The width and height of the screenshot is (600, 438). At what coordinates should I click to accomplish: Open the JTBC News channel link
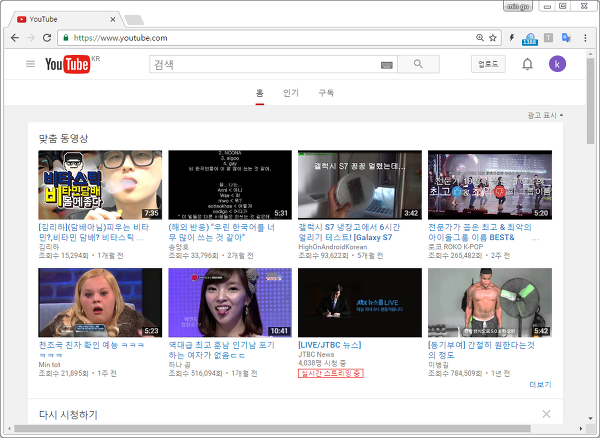pos(316,355)
